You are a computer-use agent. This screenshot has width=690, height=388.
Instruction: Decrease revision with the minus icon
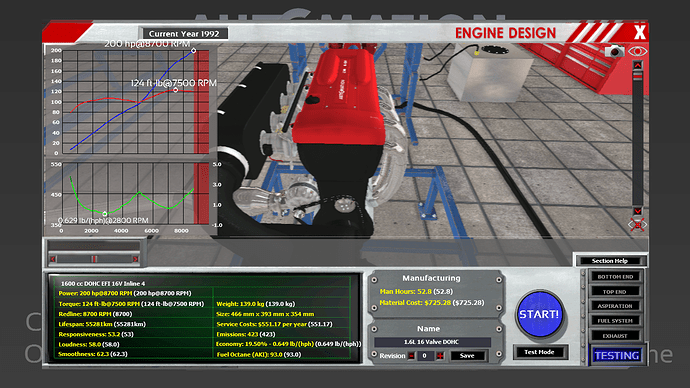point(411,356)
